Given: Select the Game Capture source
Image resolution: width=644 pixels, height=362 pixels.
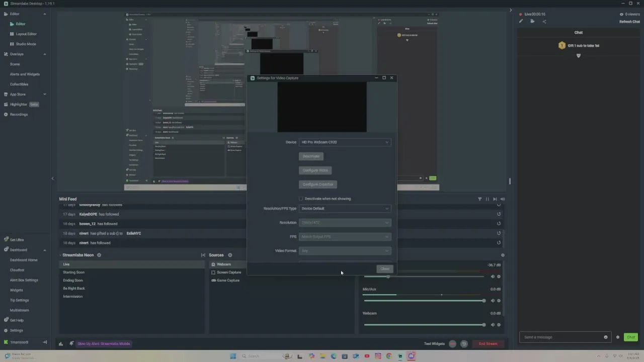Looking at the screenshot, I should tap(229, 281).
